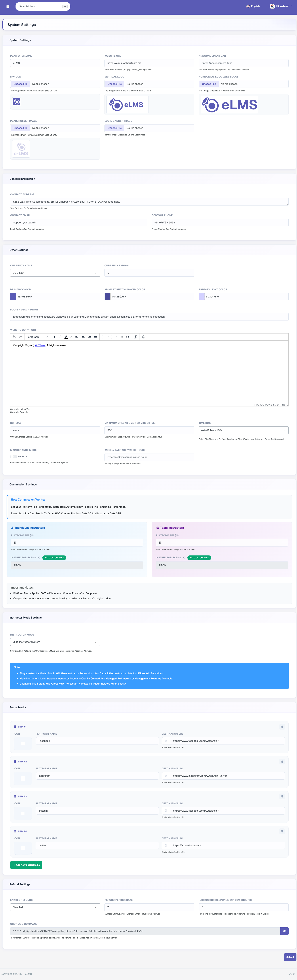The width and height of the screenshot is (297, 980).
Task: Click the twitter Platform Name field
Action: 97,845
